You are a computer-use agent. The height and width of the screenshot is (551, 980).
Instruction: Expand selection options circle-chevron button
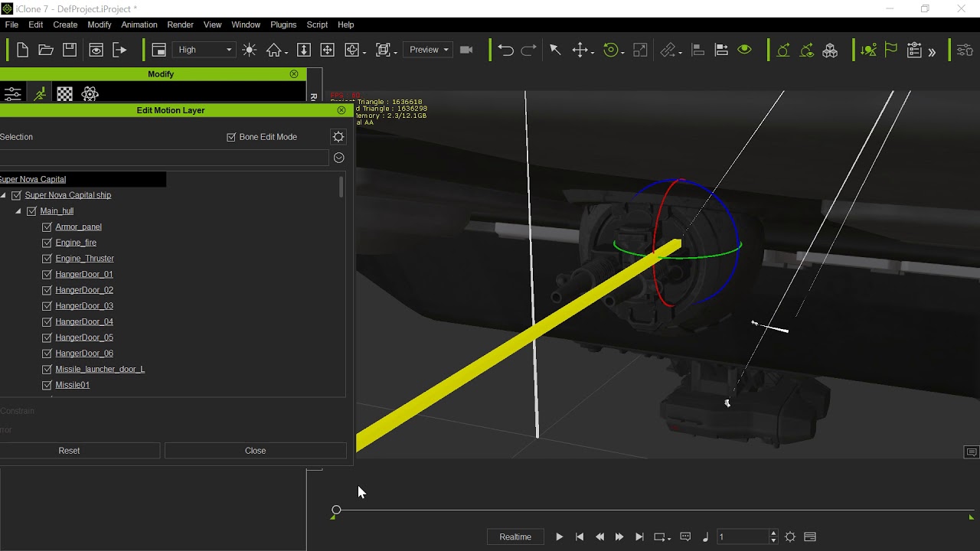coord(338,158)
